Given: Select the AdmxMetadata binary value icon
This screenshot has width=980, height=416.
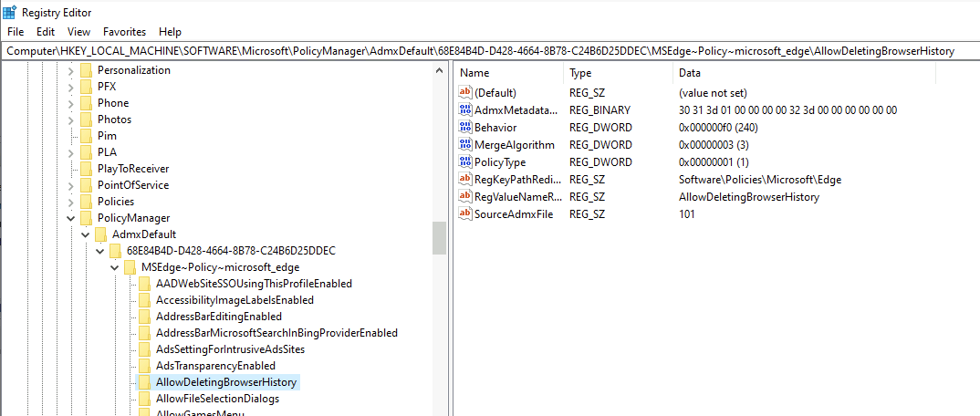Looking at the screenshot, I should click(x=465, y=110).
